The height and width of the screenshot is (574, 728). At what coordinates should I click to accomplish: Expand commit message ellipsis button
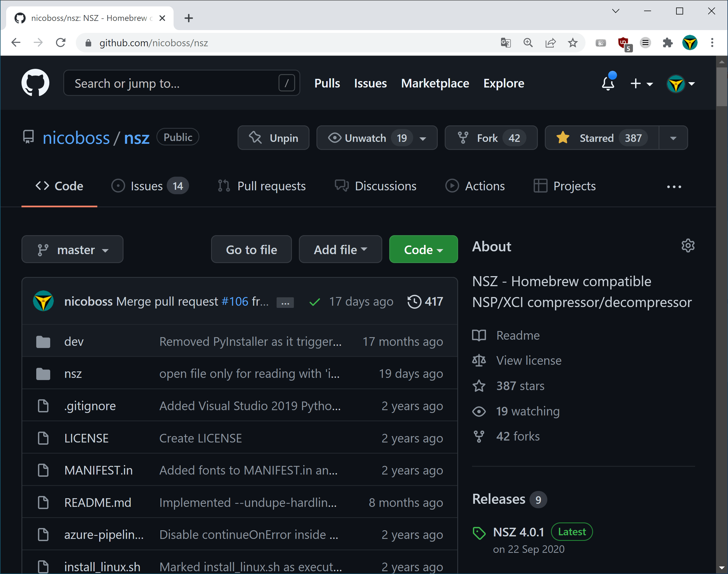point(285,303)
